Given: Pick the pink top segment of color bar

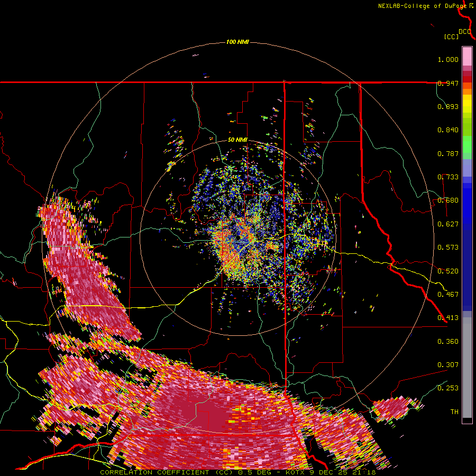Looking at the screenshot, I should (467, 56).
